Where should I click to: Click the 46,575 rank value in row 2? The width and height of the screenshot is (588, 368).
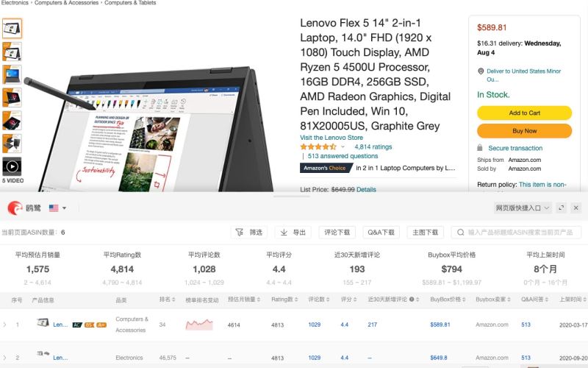168,358
